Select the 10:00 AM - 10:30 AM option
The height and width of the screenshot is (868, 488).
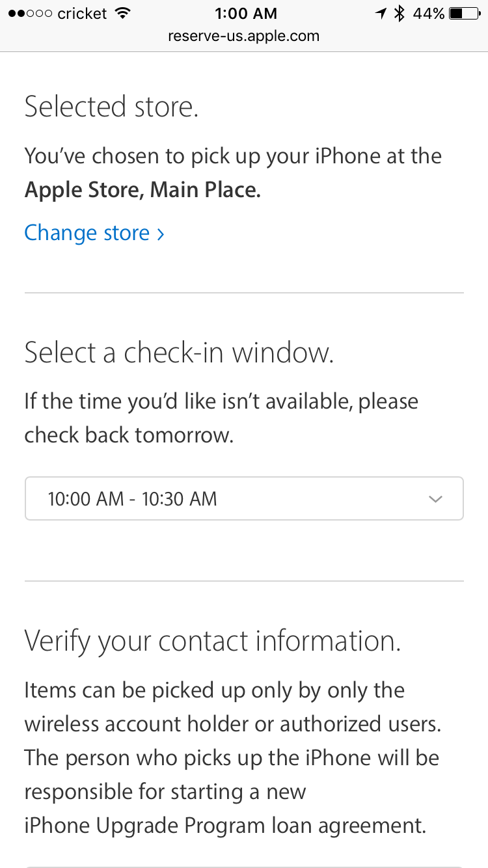tap(133, 499)
